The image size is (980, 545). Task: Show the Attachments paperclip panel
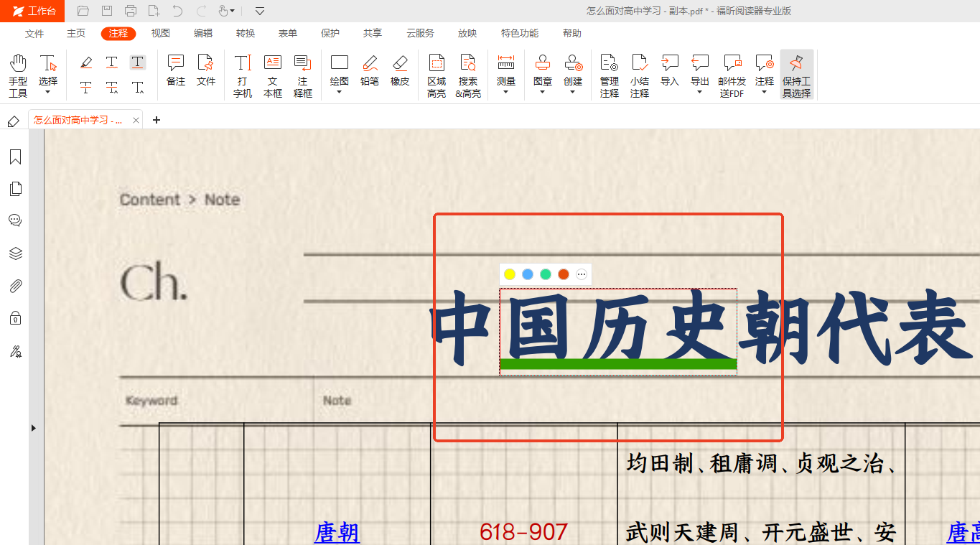tap(15, 286)
